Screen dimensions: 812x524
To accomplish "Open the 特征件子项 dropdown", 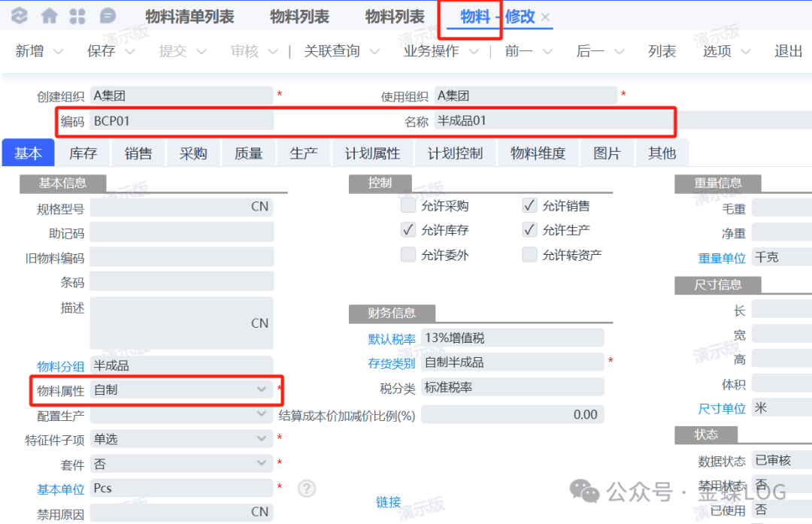I will pyautogui.click(x=262, y=438).
